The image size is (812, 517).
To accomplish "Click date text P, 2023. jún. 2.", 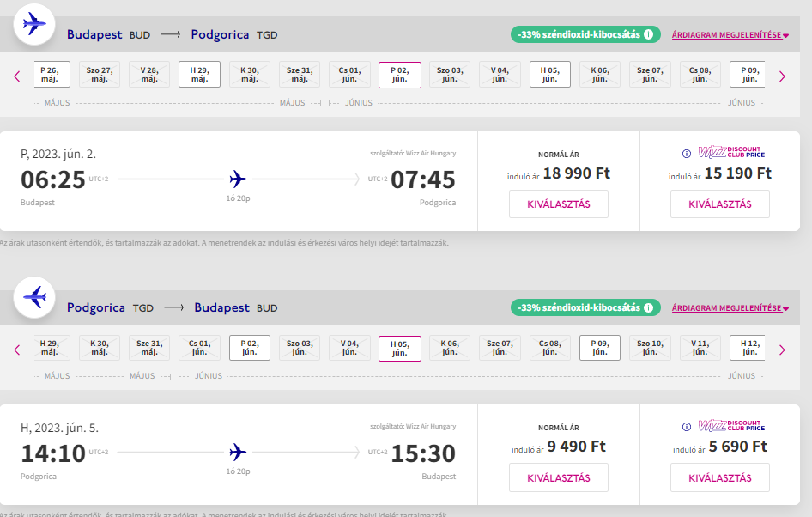I will (58, 155).
